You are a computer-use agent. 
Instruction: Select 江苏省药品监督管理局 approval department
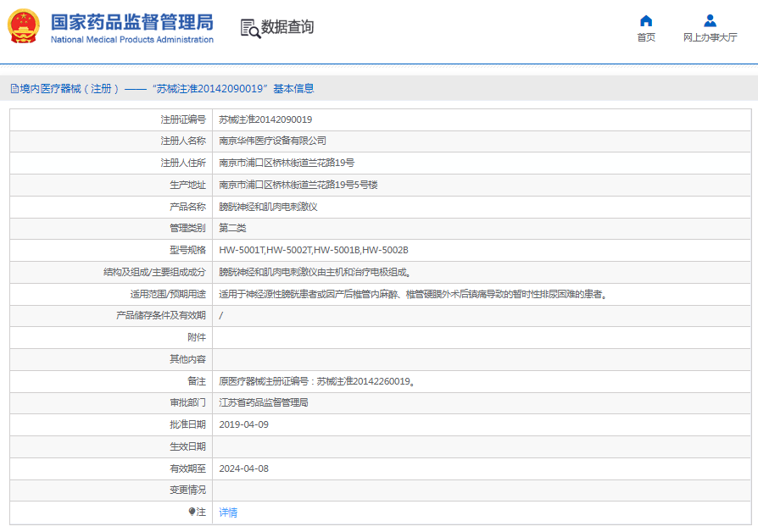click(x=264, y=402)
